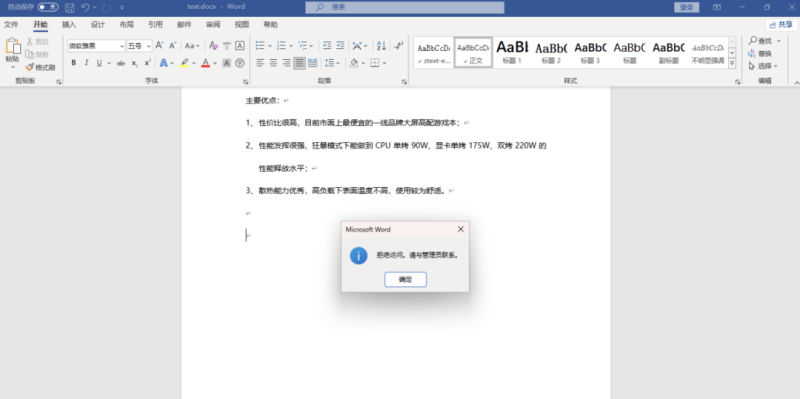Switch to the References (引用) tab
This screenshot has width=800, height=399.
coord(155,24)
